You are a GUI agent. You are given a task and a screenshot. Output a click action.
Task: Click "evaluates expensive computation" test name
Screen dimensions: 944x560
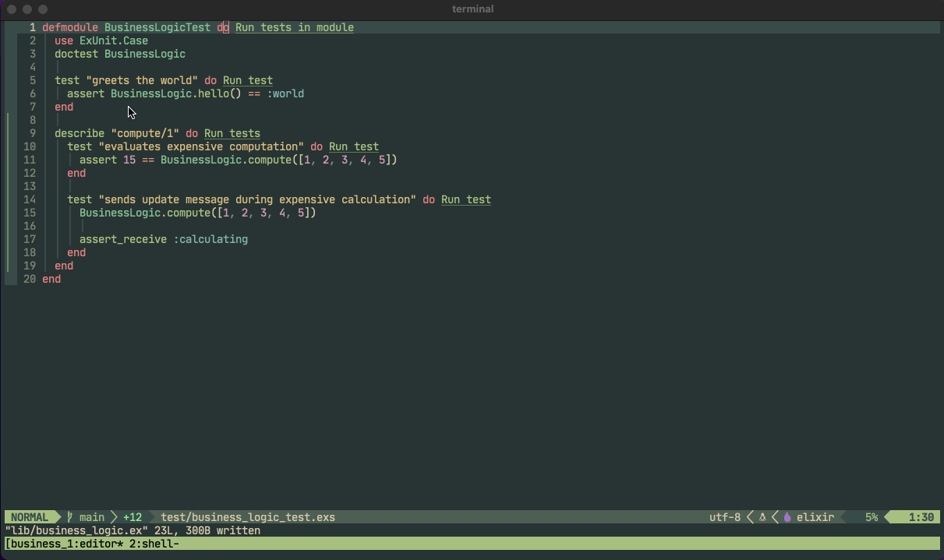tap(201, 146)
